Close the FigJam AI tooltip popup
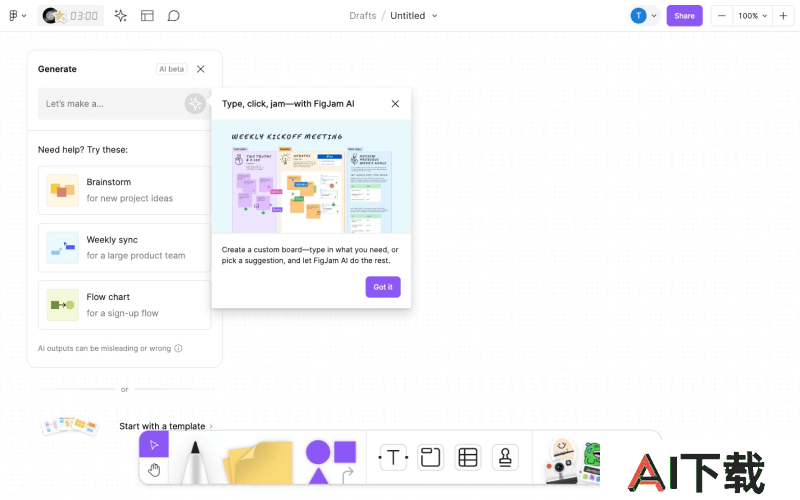 coord(395,104)
